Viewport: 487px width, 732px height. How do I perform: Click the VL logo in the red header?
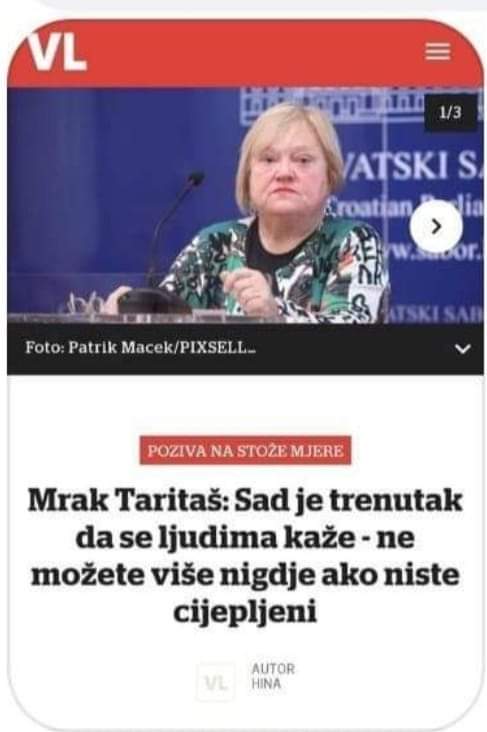pyautogui.click(x=58, y=52)
